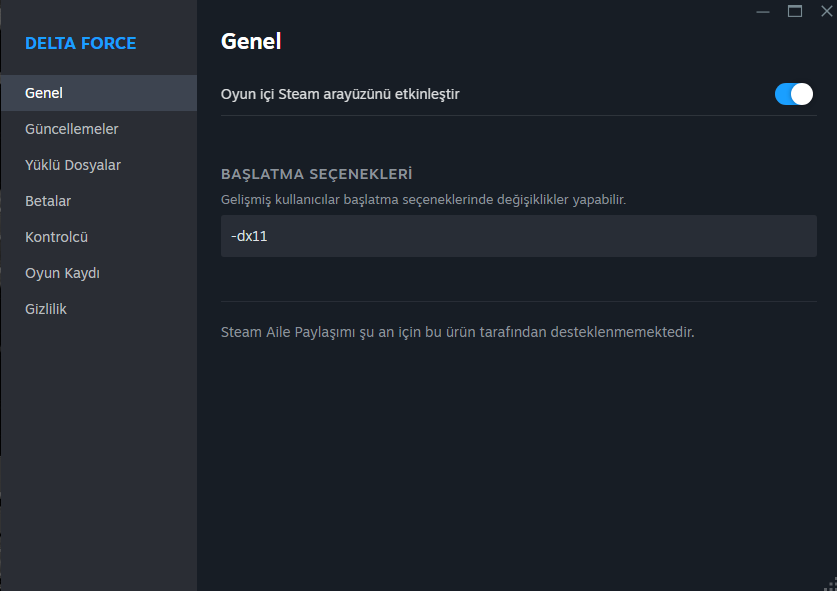Click the -dx11 text in launch options
This screenshot has width=837, height=591.
coord(249,236)
